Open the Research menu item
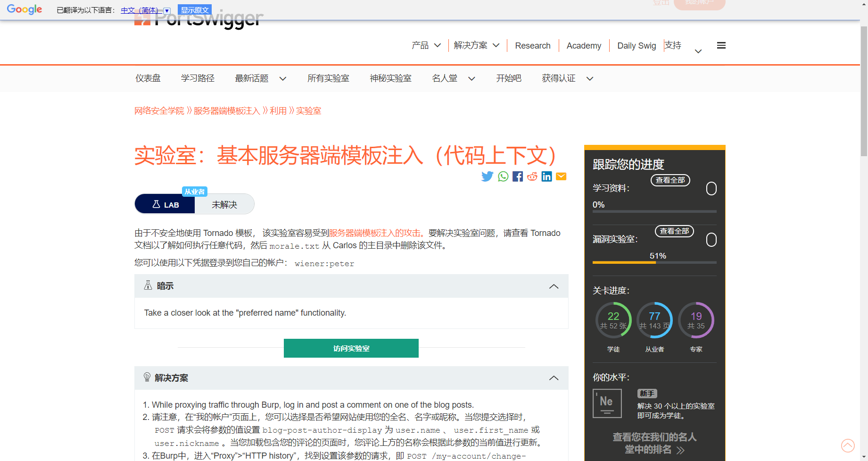 pyautogui.click(x=533, y=46)
